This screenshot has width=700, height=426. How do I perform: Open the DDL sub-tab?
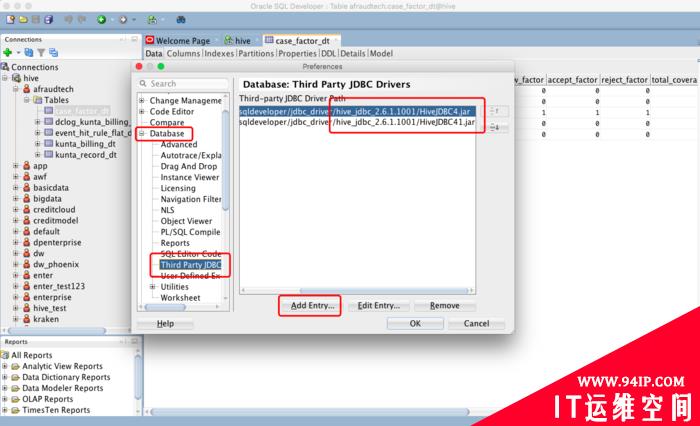(x=328, y=54)
